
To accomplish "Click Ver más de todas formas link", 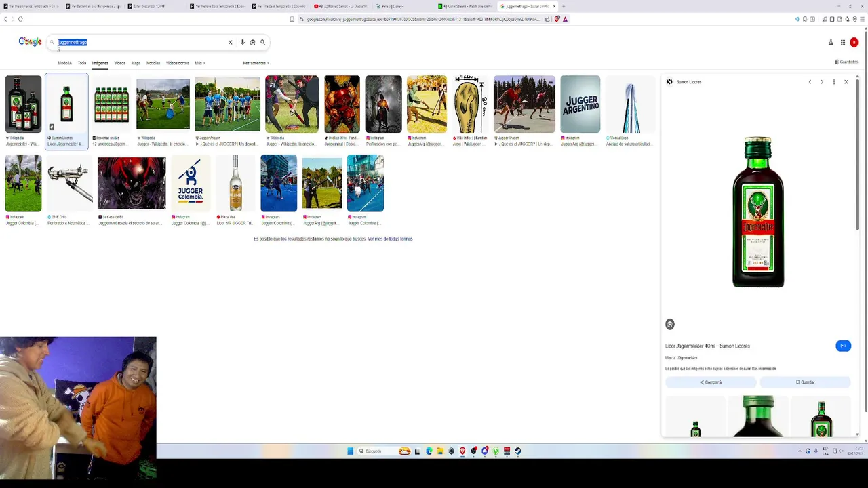I will (390, 239).
